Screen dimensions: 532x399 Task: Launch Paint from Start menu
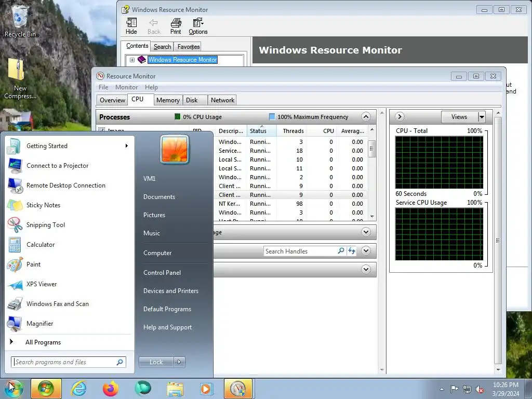click(68, 264)
